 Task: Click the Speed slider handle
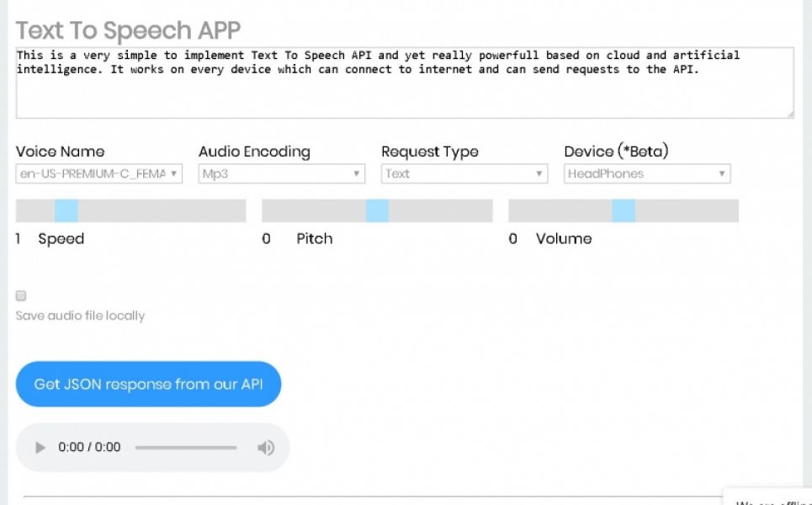tap(66, 211)
